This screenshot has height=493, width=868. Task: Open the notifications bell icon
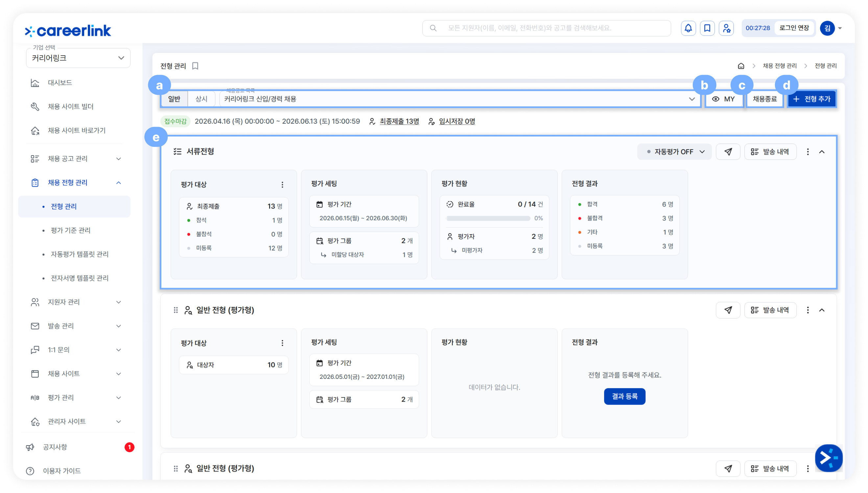[x=688, y=28]
